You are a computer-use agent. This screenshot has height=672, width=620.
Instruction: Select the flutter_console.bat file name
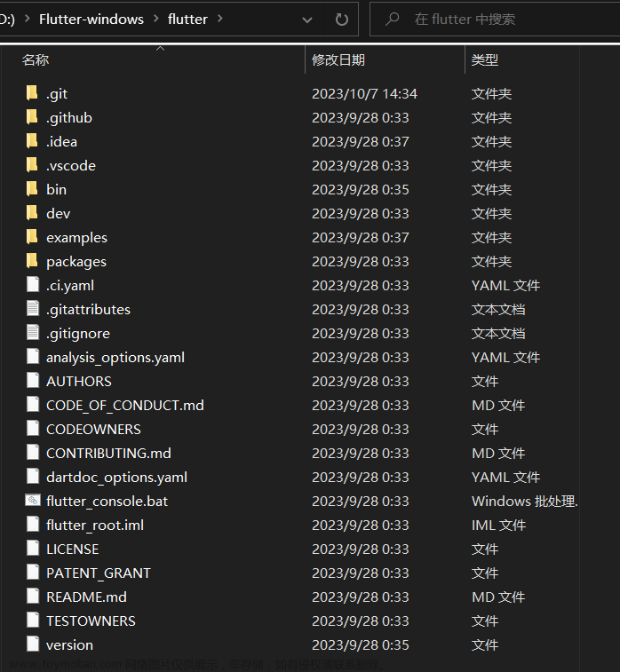point(107,502)
